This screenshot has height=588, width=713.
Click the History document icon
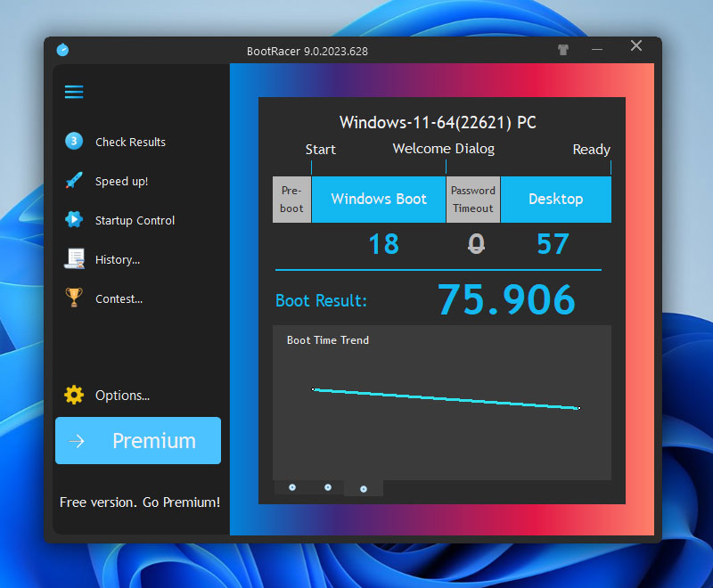click(74, 258)
